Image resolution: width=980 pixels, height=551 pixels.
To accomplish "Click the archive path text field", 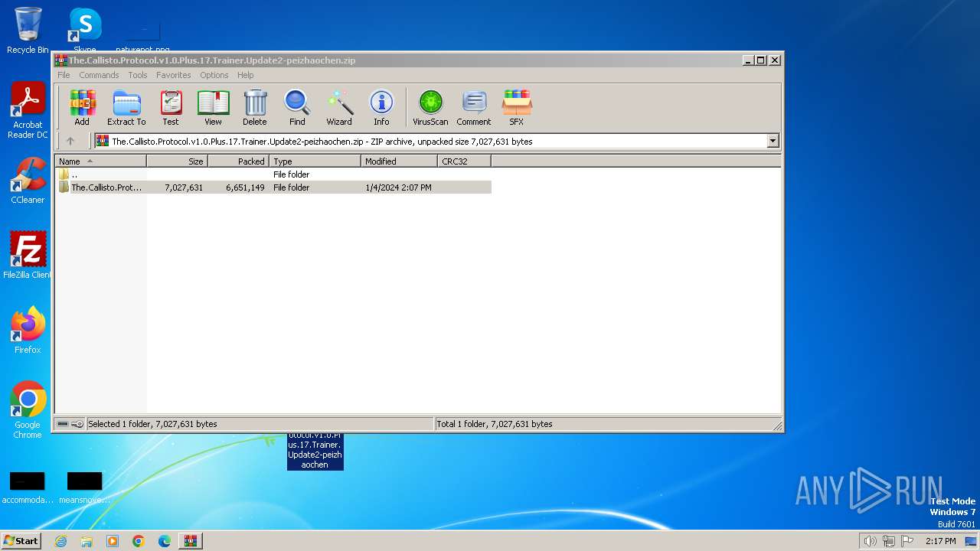I will 430,141.
